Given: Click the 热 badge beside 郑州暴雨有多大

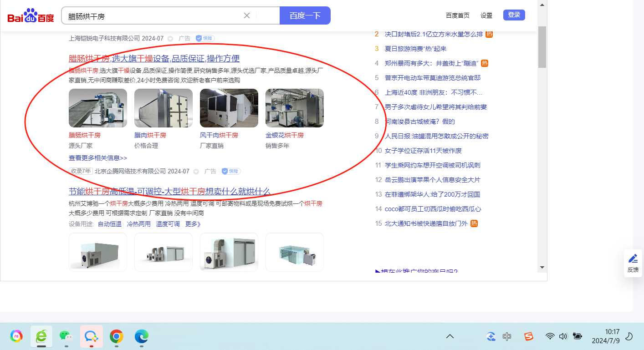Looking at the screenshot, I should pos(485,63).
